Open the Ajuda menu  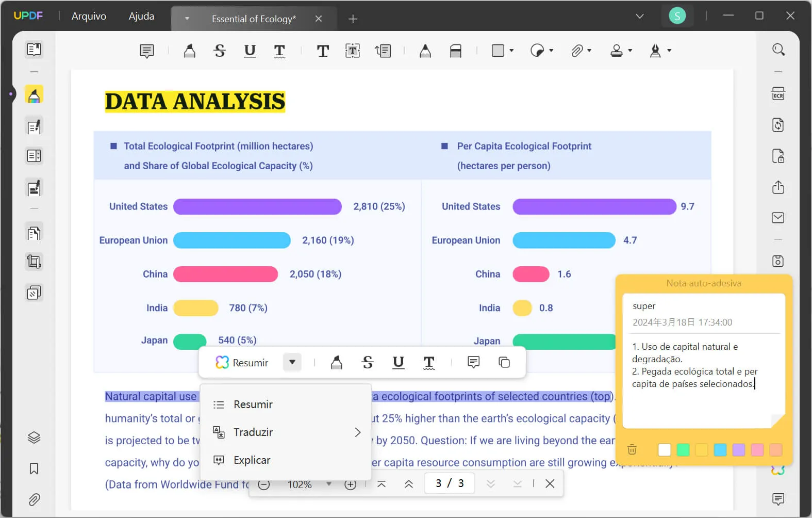(141, 16)
